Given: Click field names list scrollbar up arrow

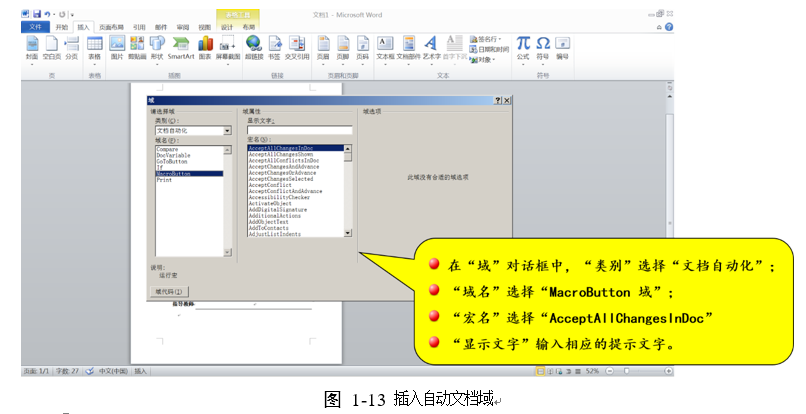Looking at the screenshot, I should (227, 150).
